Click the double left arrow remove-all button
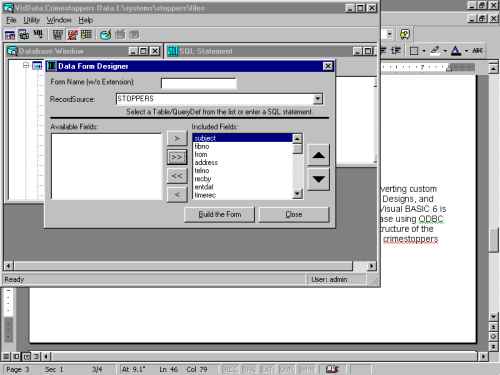Image resolution: width=500 pixels, height=375 pixels. tap(177, 175)
